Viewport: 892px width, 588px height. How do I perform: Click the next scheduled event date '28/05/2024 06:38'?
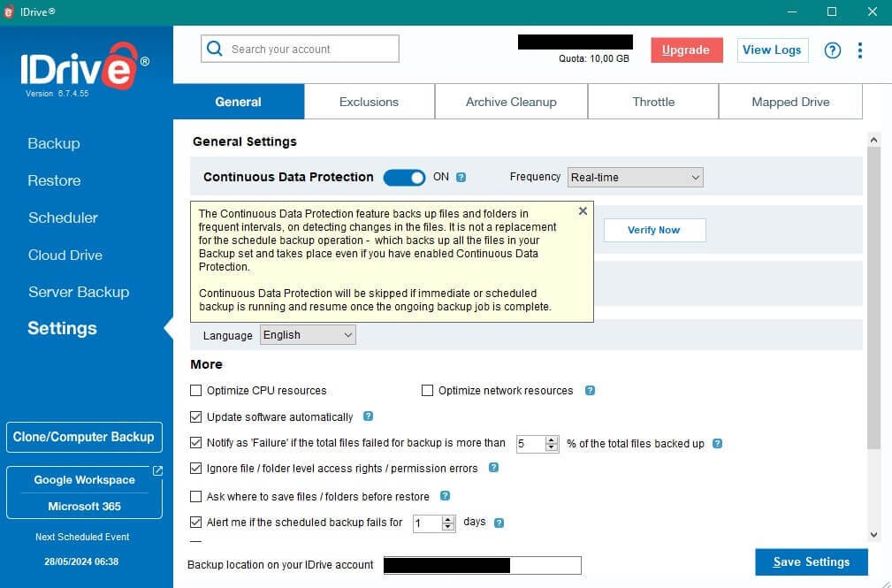coord(81,561)
